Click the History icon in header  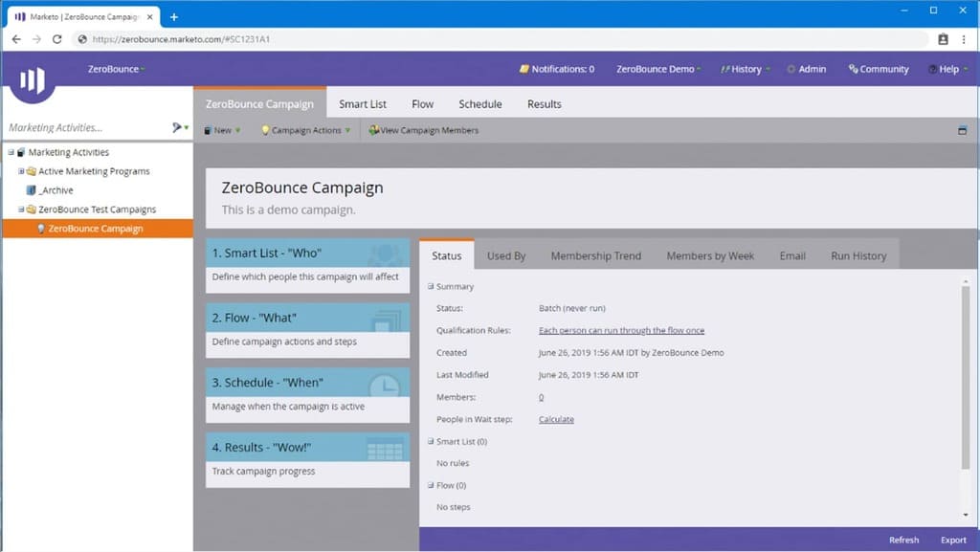click(x=725, y=69)
